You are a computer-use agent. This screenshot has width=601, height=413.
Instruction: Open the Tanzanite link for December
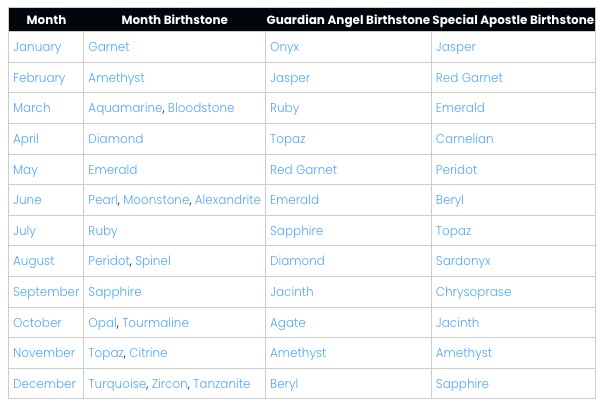[222, 384]
